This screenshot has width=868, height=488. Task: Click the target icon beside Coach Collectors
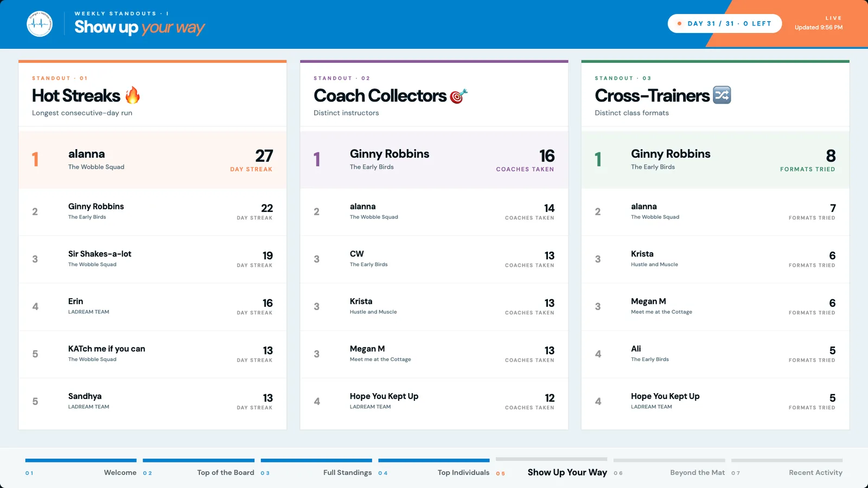click(458, 96)
